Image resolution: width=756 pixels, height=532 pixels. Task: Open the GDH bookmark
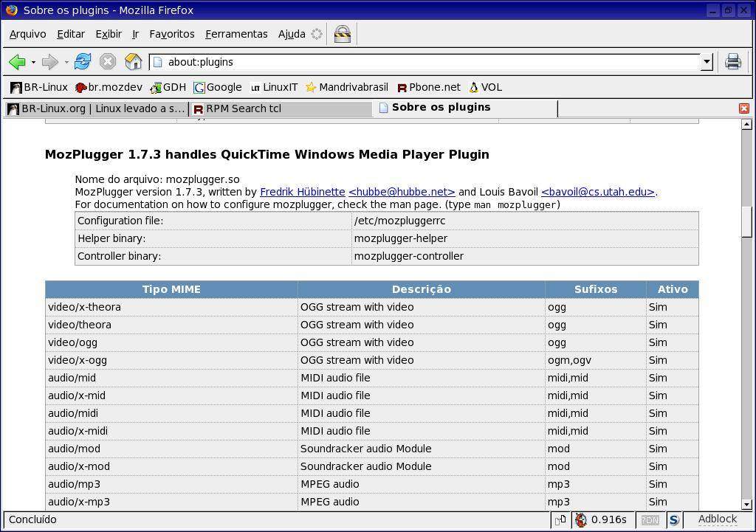[x=168, y=87]
